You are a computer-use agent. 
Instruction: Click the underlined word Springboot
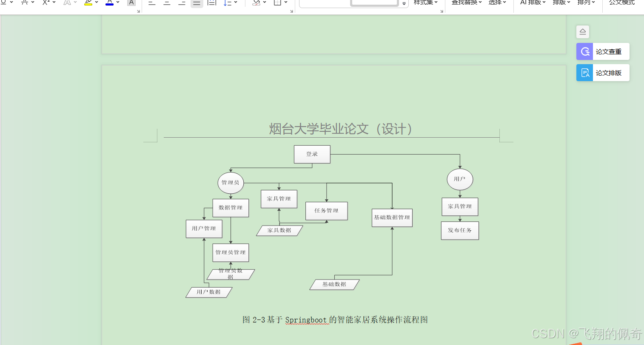[306, 320]
